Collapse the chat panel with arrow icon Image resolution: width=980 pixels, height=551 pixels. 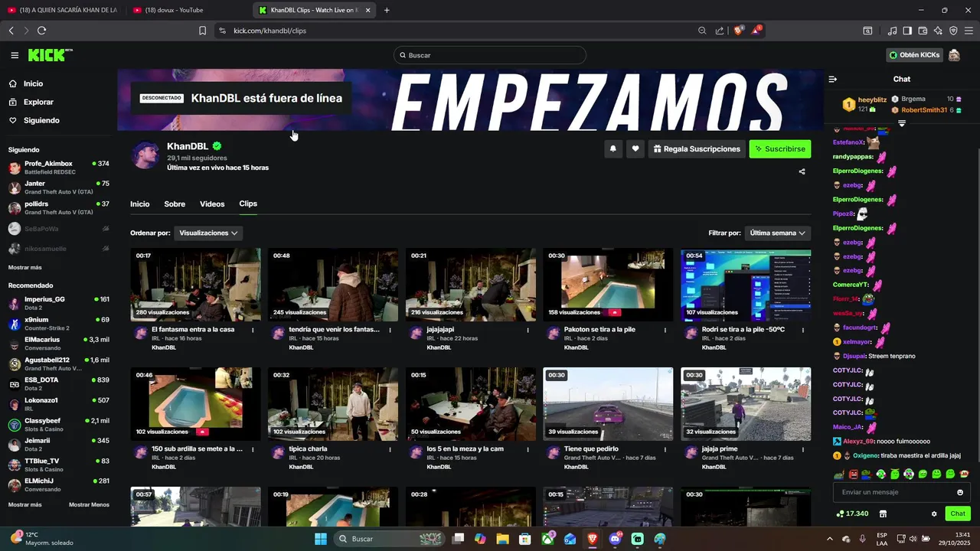[833, 79]
